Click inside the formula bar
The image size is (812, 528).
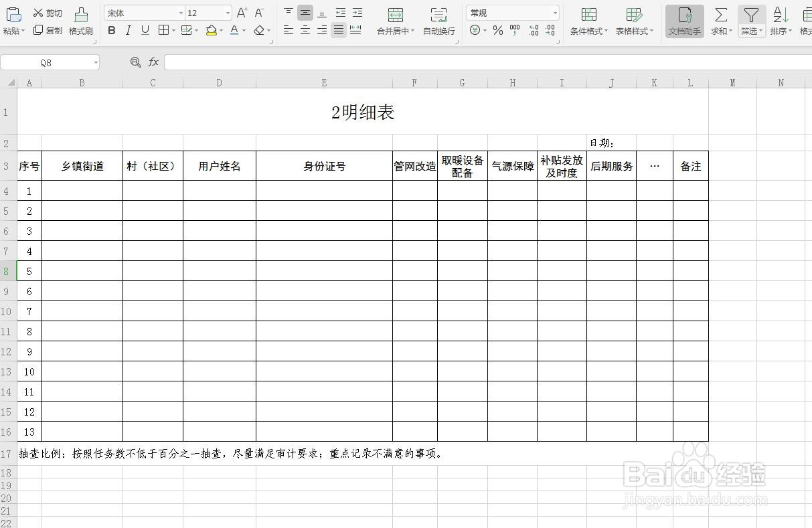pos(402,62)
